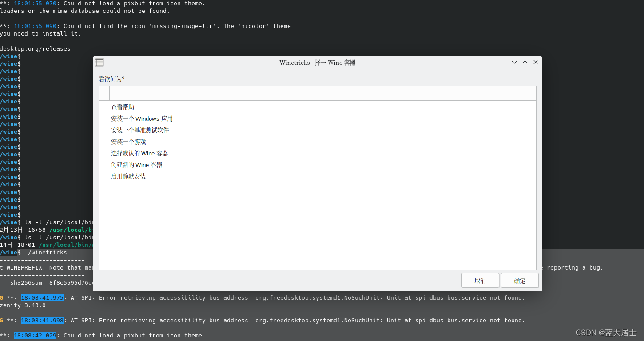Minimize the Winetricks dialog window
This screenshot has height=341, width=644.
pyautogui.click(x=514, y=63)
